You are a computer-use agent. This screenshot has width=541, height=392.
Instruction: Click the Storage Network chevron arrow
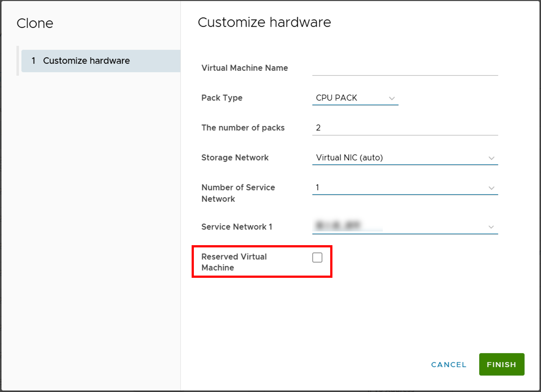(x=491, y=158)
